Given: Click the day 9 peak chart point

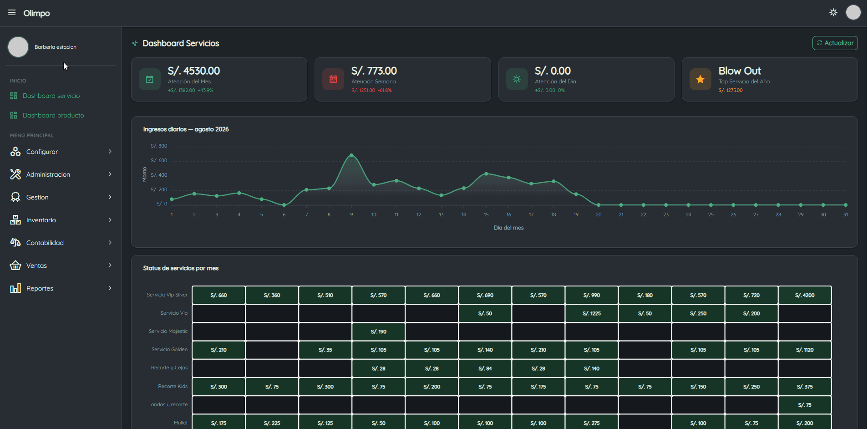Looking at the screenshot, I should coord(351,155).
